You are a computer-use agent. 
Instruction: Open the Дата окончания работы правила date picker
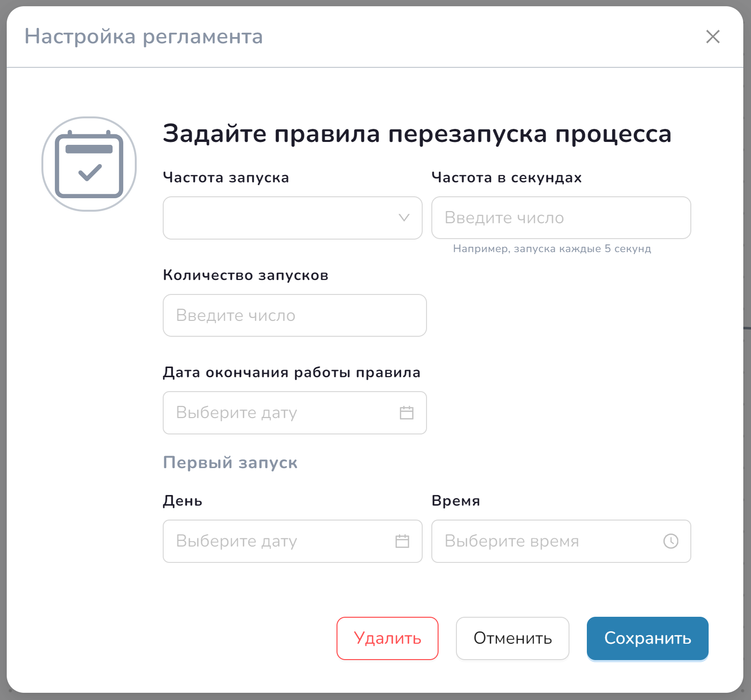(x=284, y=413)
